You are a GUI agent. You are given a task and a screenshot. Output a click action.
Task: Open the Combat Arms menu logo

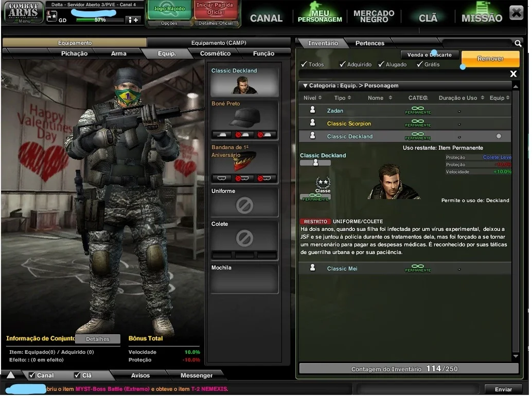pos(24,12)
